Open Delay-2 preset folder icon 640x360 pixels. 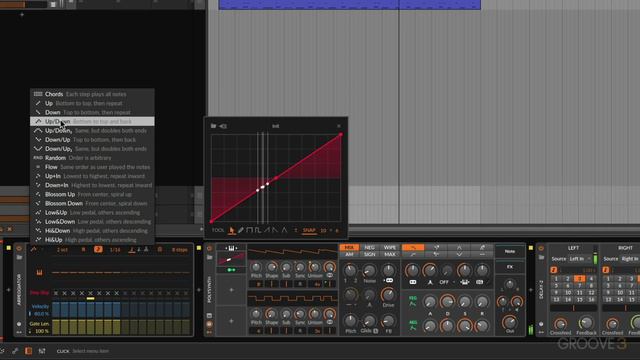click(541, 257)
